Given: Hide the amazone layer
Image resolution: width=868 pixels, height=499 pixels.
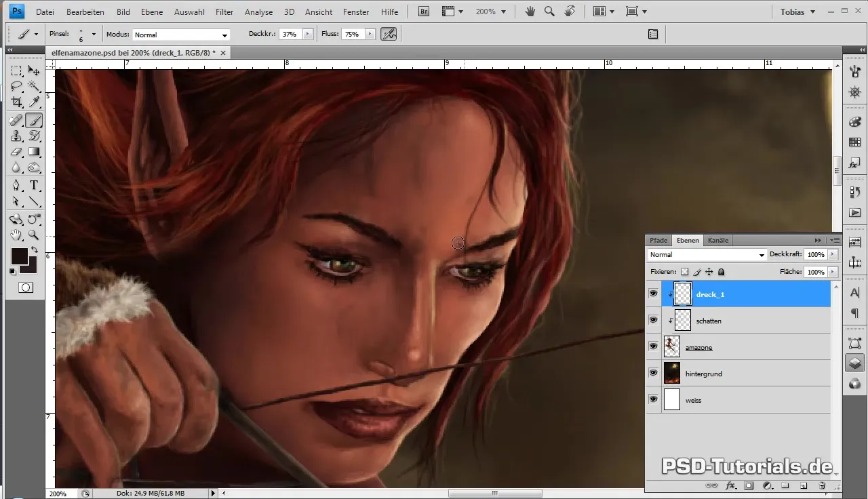Looking at the screenshot, I should tap(654, 346).
